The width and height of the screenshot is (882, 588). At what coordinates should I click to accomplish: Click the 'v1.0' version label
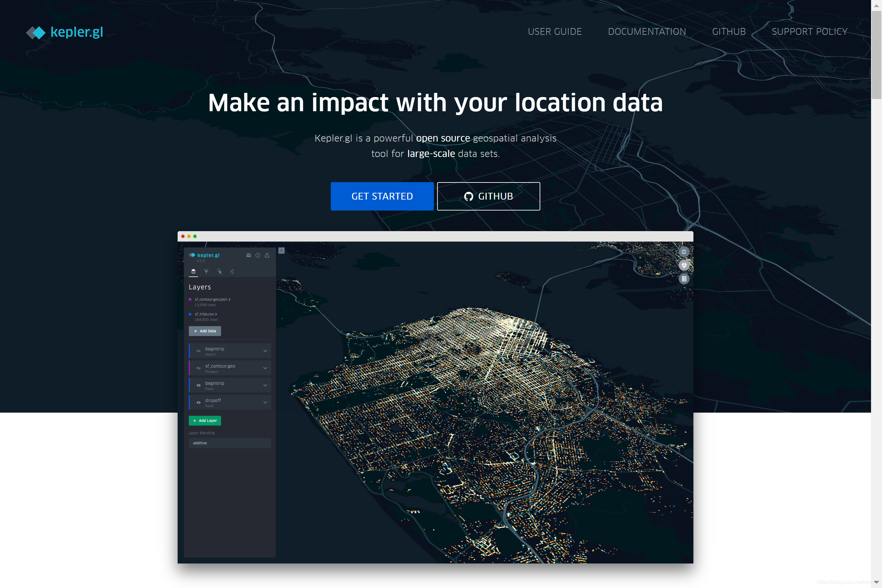[201, 261]
